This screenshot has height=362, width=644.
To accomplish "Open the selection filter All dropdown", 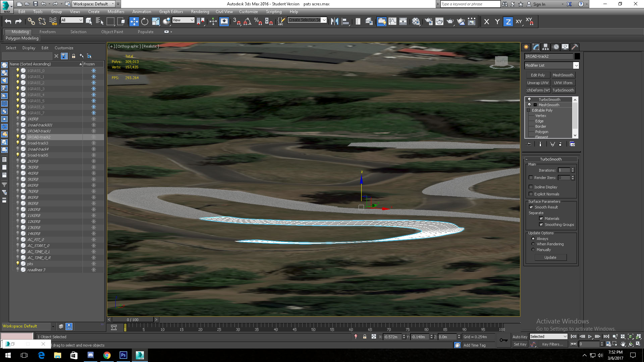I will pyautogui.click(x=72, y=20).
